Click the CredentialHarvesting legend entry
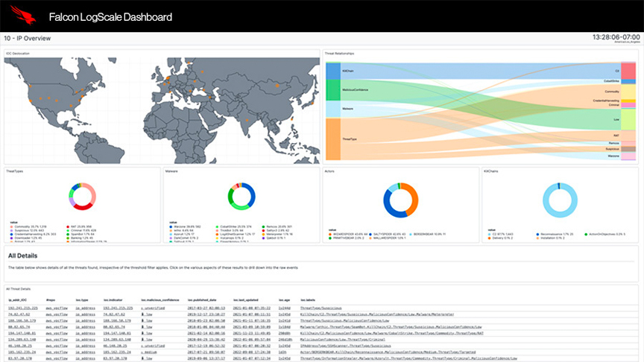This screenshot has width=644, height=362. [34, 235]
